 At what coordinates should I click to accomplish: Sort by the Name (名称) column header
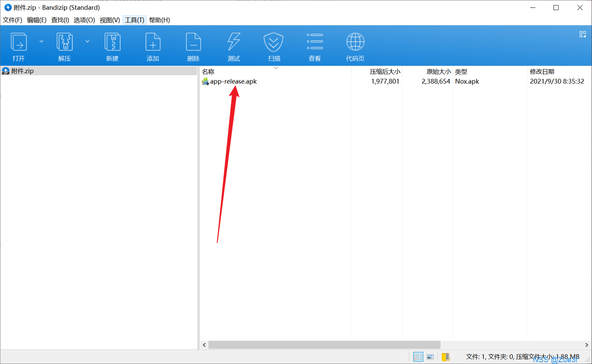208,72
